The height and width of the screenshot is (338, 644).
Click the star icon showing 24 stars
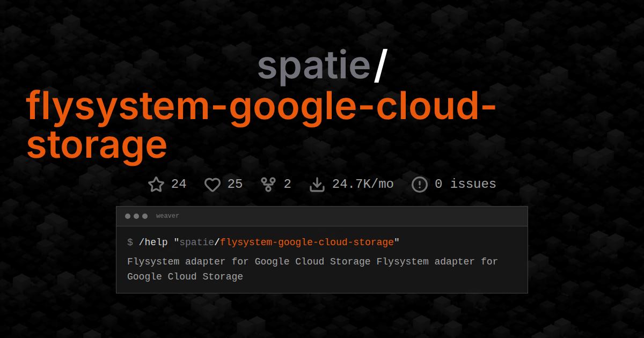(x=156, y=184)
